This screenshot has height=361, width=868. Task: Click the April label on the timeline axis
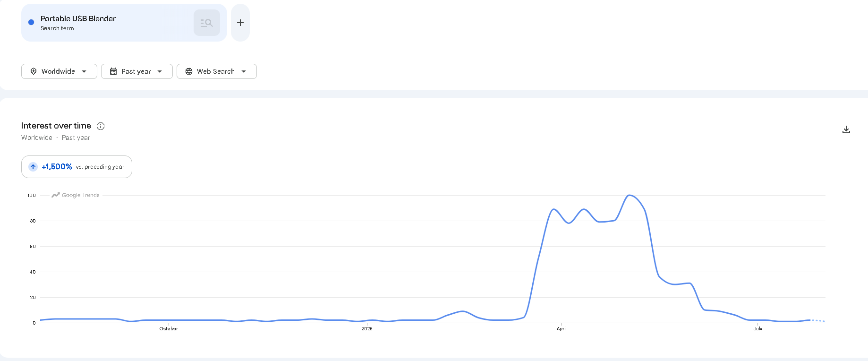(562, 329)
